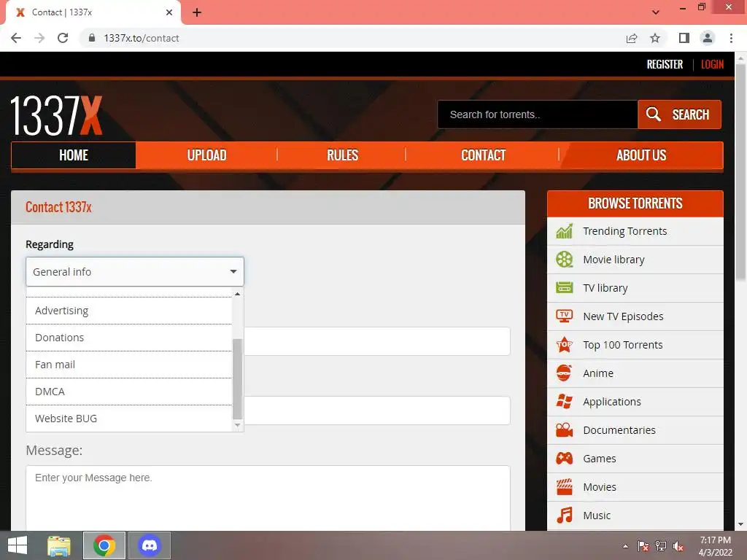The image size is (747, 560).
Task: Click the LOGIN link
Action: (712, 64)
